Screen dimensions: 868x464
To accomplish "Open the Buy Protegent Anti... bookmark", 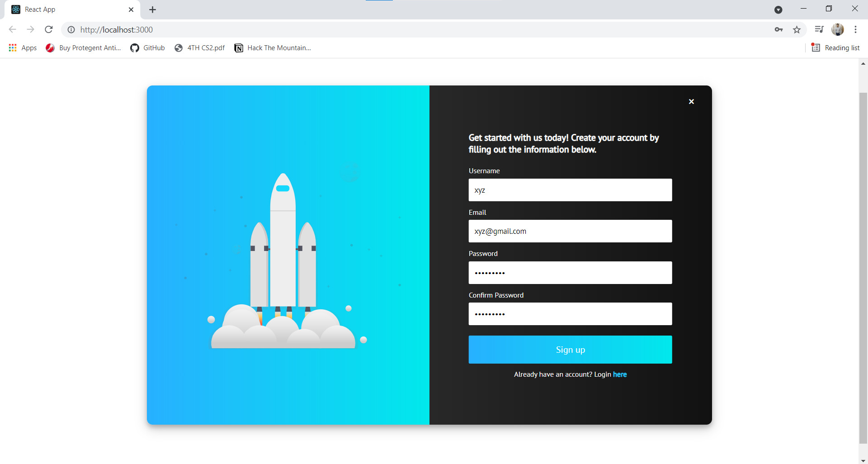I will coord(84,48).
